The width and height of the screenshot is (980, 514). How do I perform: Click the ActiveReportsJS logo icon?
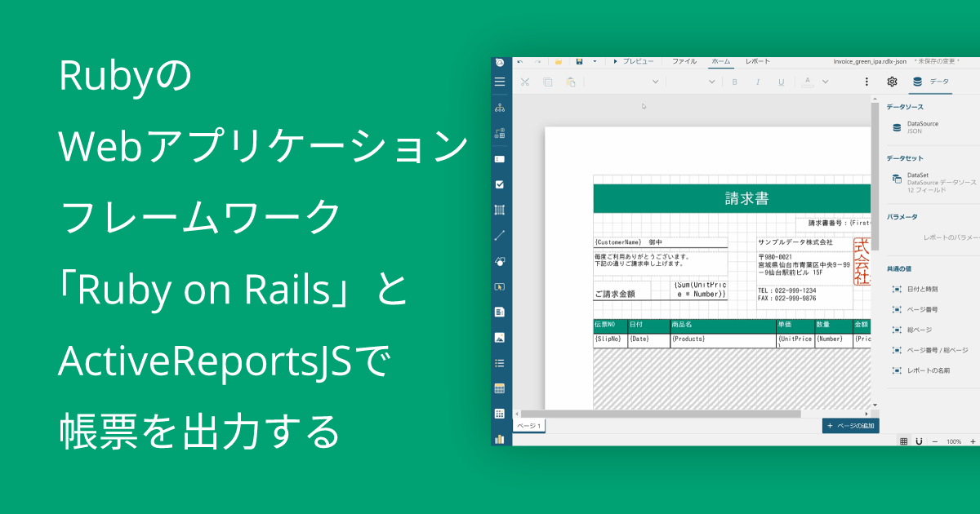point(500,62)
